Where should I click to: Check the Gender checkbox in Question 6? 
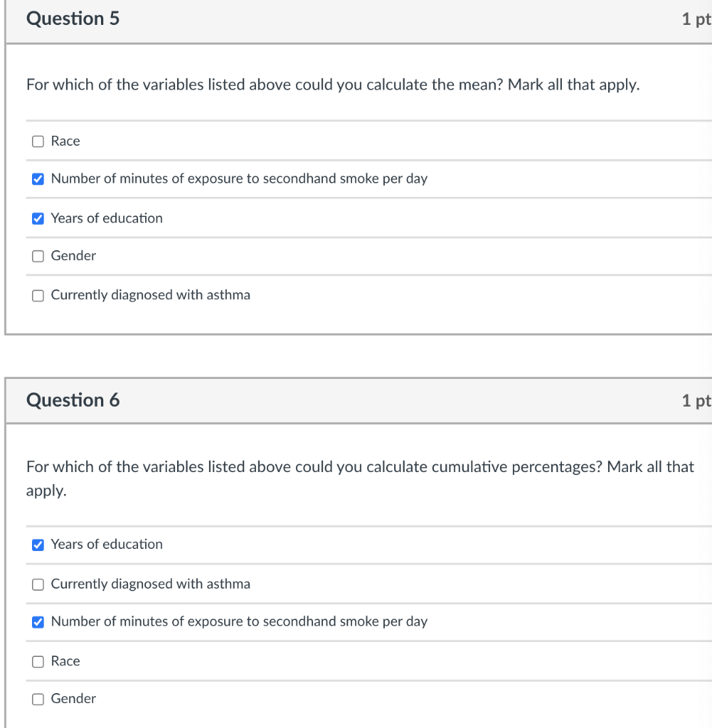click(38, 699)
